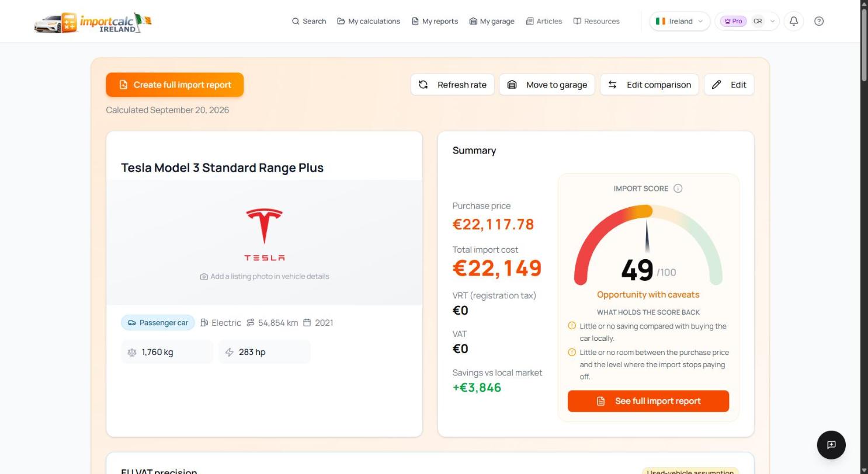Image resolution: width=868 pixels, height=474 pixels.
Task: Open the help question mark icon
Action: click(819, 21)
